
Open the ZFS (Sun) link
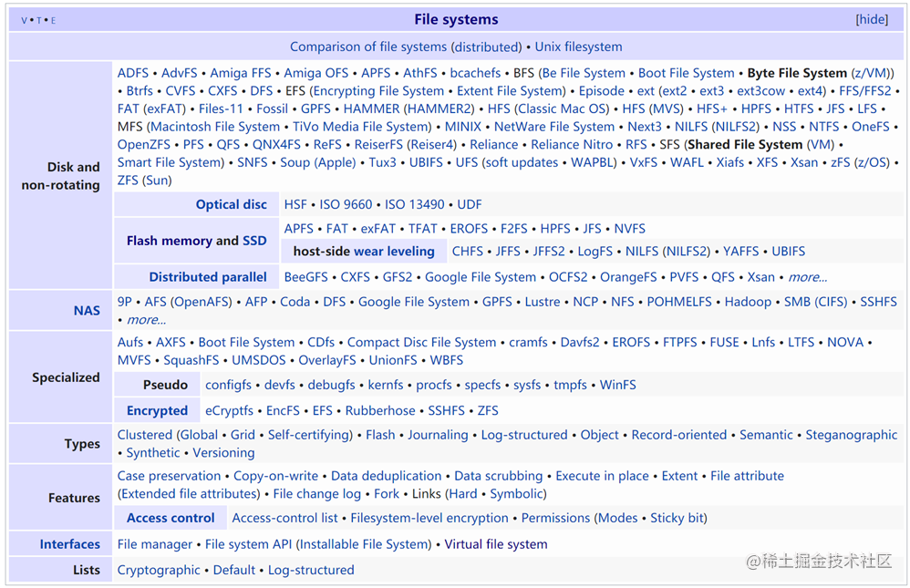(x=127, y=180)
